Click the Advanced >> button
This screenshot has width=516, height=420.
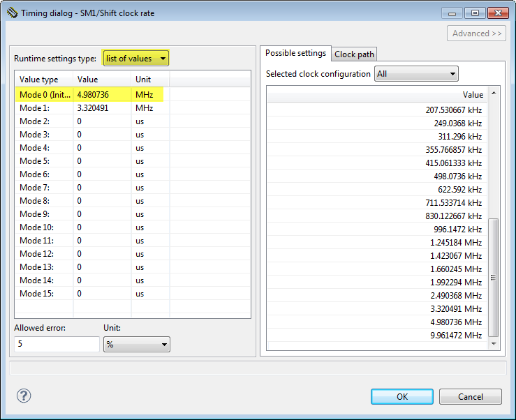pos(476,33)
